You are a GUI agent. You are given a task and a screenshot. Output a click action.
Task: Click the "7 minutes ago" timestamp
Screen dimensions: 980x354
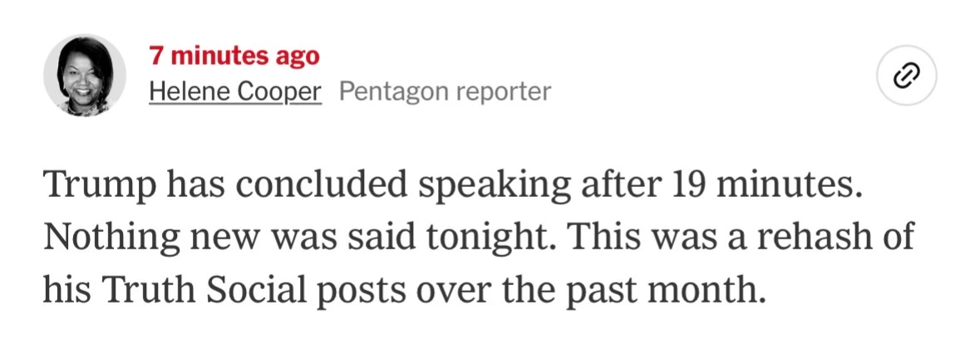click(234, 56)
